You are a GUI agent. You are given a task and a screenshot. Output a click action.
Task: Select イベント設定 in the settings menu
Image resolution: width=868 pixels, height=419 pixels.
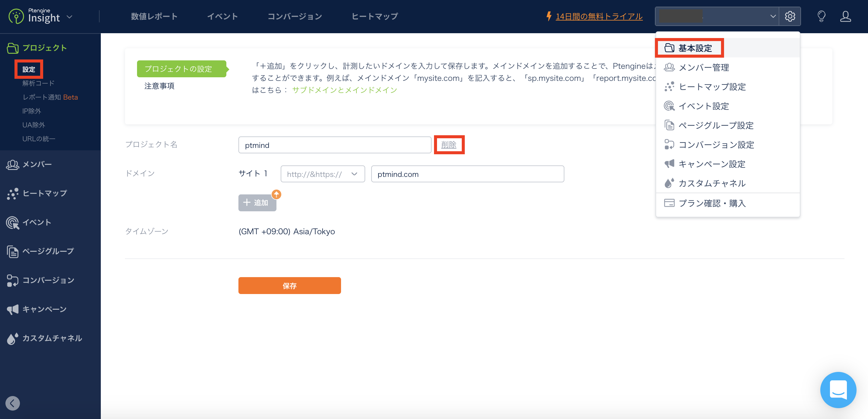[x=727, y=106]
